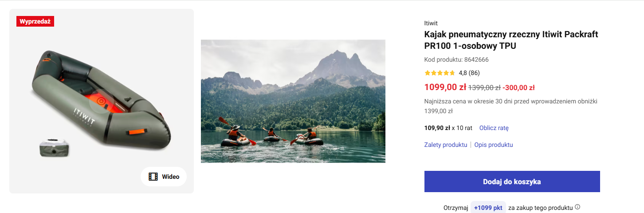
Task: Click the +1099 pkt points badge
Action: [x=488, y=207]
